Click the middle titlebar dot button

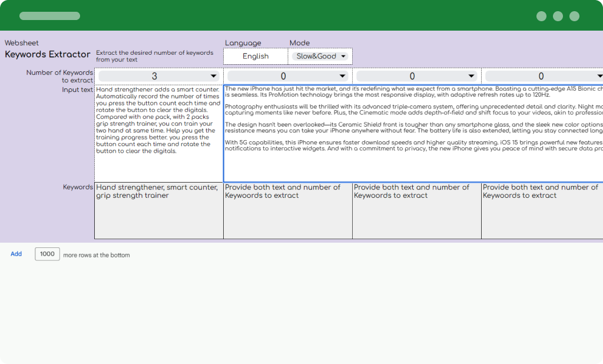tap(557, 16)
